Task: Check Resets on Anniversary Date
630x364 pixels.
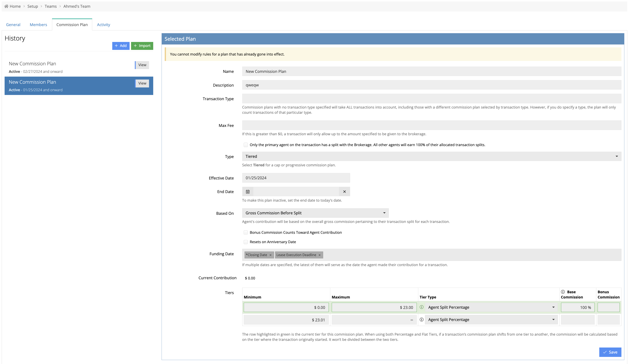Action: coord(246,242)
